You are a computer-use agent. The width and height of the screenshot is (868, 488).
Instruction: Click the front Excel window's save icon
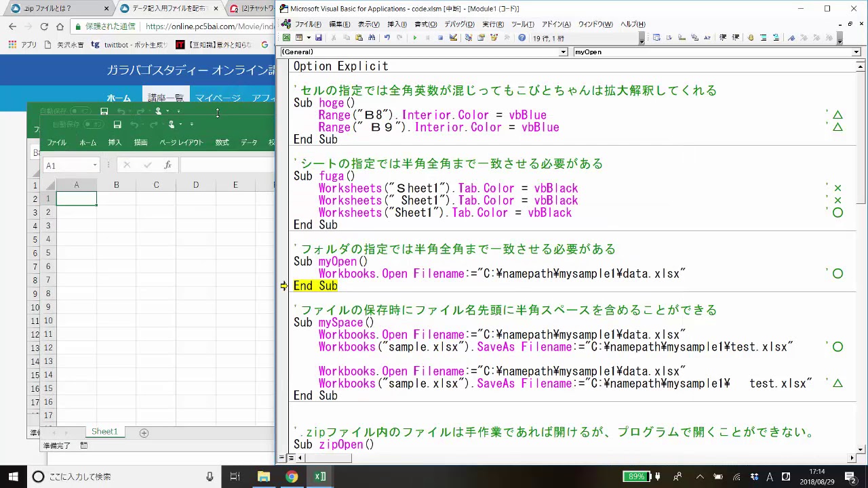(117, 125)
